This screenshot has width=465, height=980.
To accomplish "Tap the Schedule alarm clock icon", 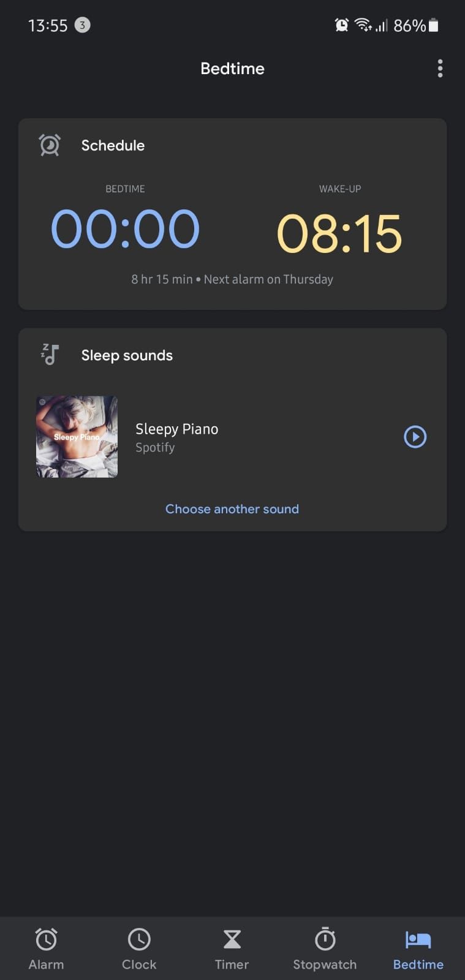I will (50, 145).
